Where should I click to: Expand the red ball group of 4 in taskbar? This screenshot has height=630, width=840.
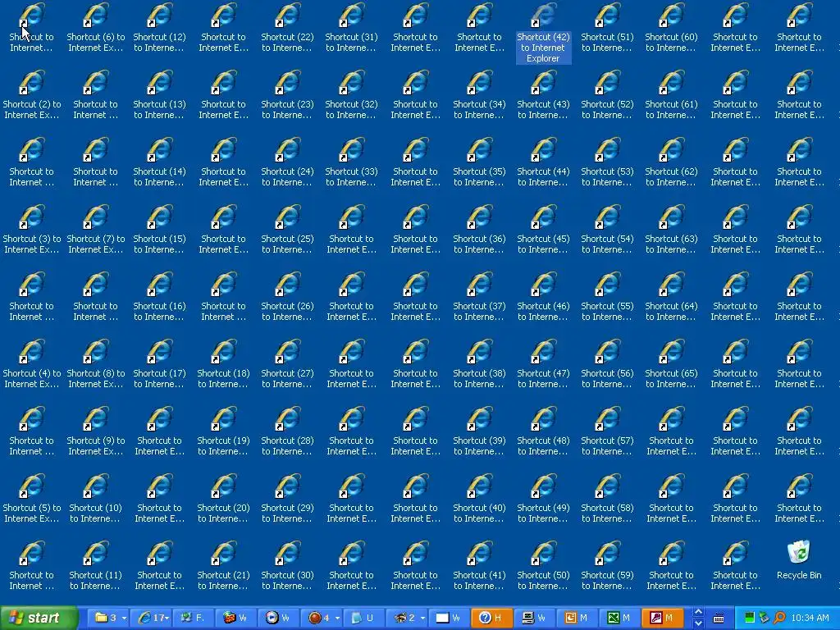(323, 618)
